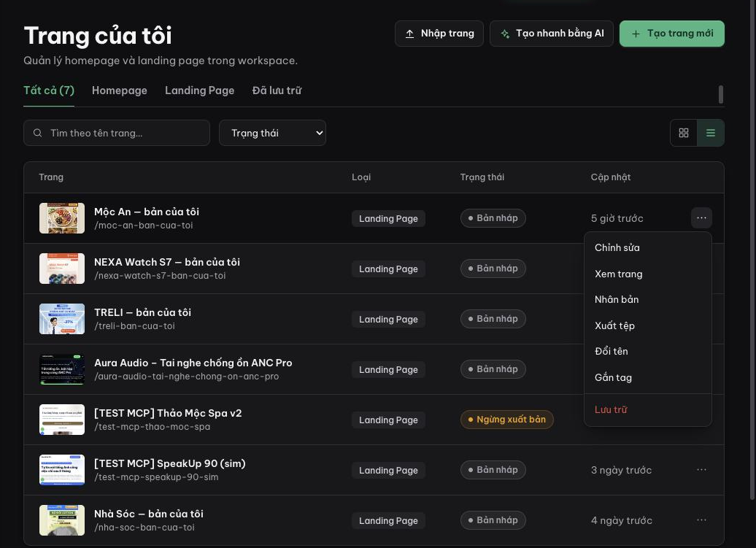The image size is (756, 548).
Task: Choose Đổi tên in the context menu
Action: pos(647,352)
